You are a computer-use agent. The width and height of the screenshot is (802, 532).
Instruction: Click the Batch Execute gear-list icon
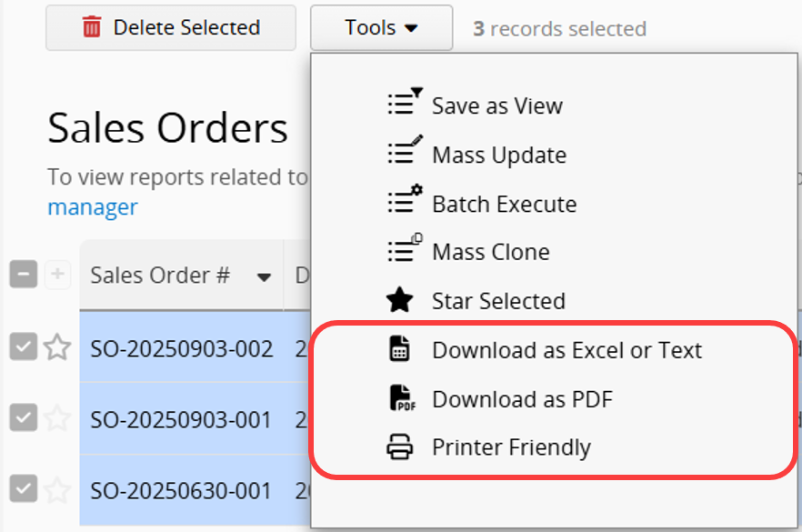click(x=404, y=201)
